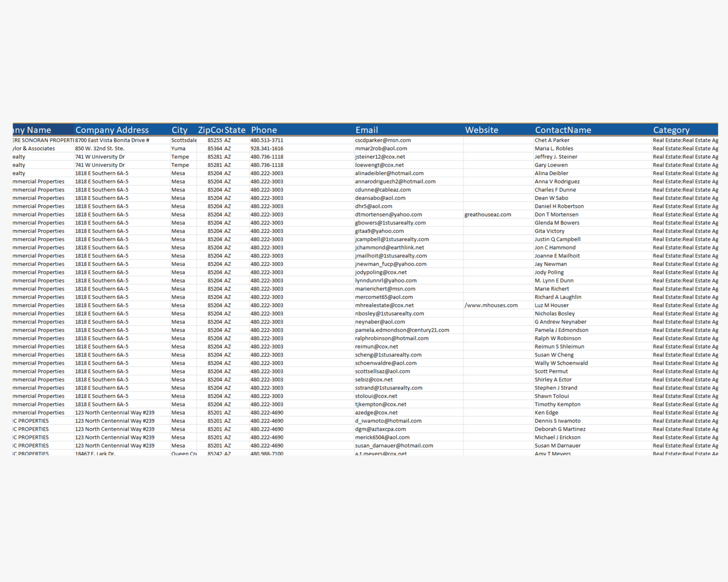Select email mmar2rob@aol.com
The image size is (728, 582).
381,148
